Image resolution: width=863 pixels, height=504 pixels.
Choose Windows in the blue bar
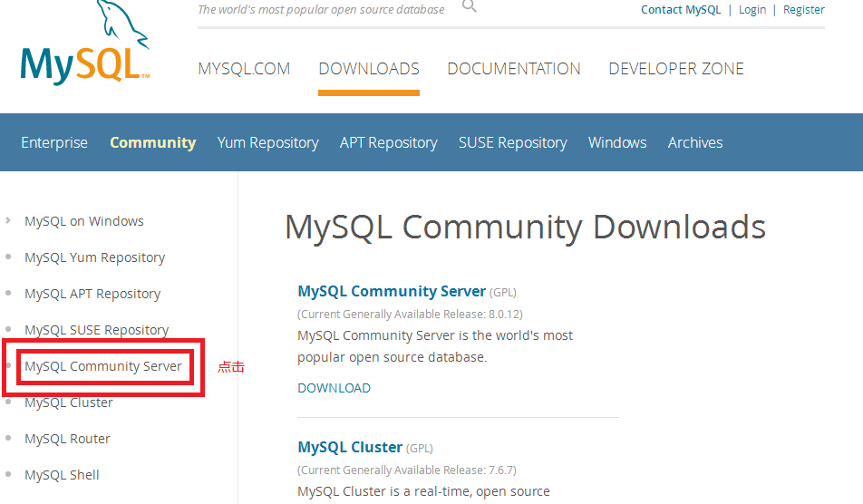617,142
